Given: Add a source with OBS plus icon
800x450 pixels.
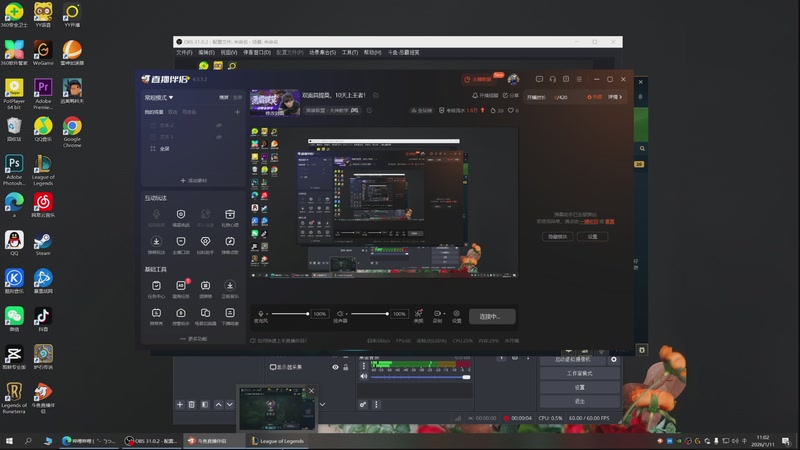Looking at the screenshot, I should pyautogui.click(x=180, y=405).
